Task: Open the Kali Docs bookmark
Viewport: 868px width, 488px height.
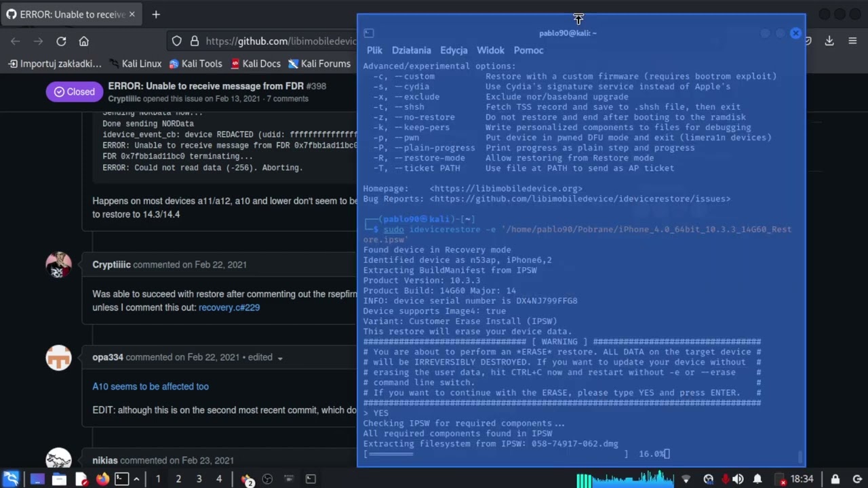Action: (255, 64)
